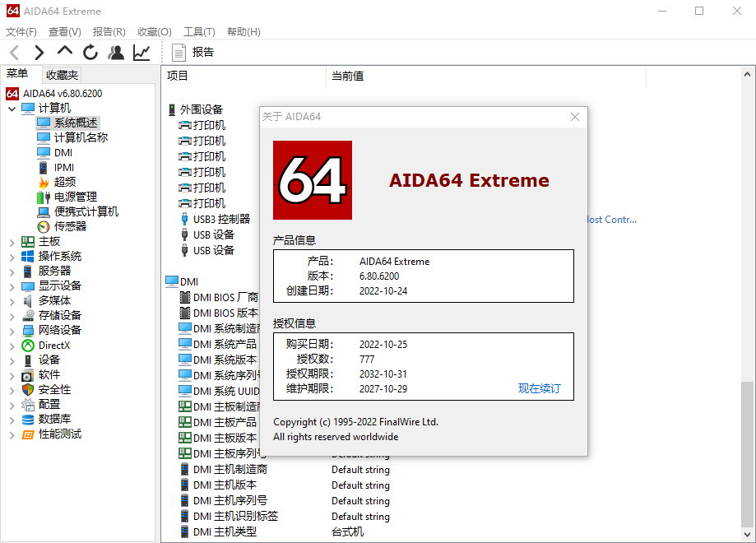The height and width of the screenshot is (543, 756).
Task: Expand the 多媒体 tree node
Action: pyautogui.click(x=12, y=302)
